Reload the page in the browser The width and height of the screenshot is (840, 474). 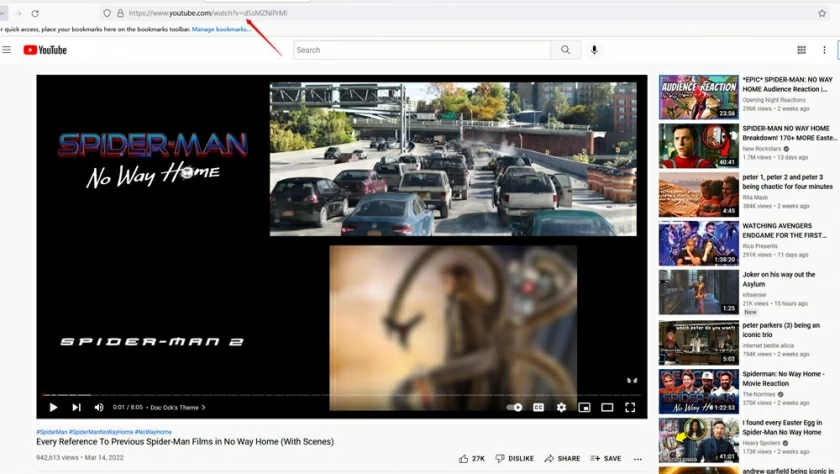35,13
